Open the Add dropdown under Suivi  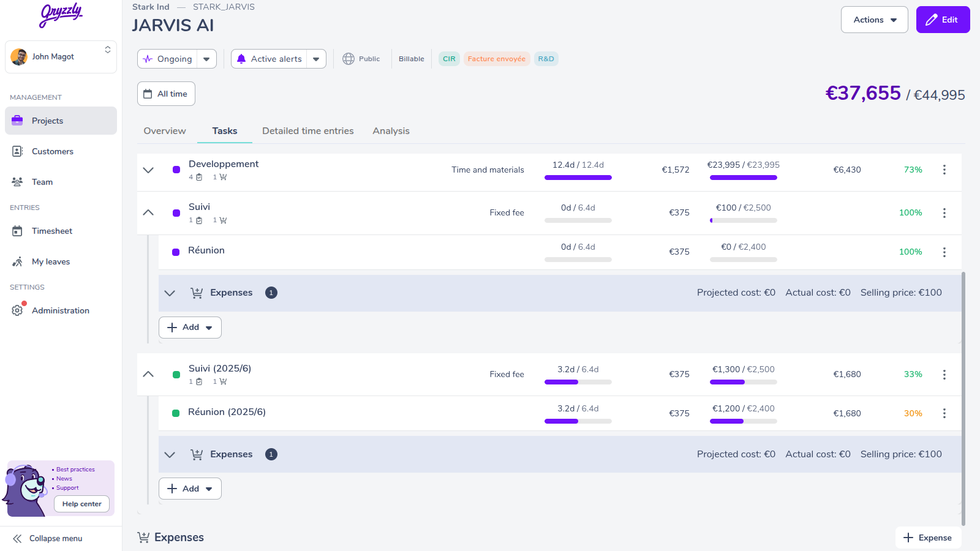tap(190, 328)
